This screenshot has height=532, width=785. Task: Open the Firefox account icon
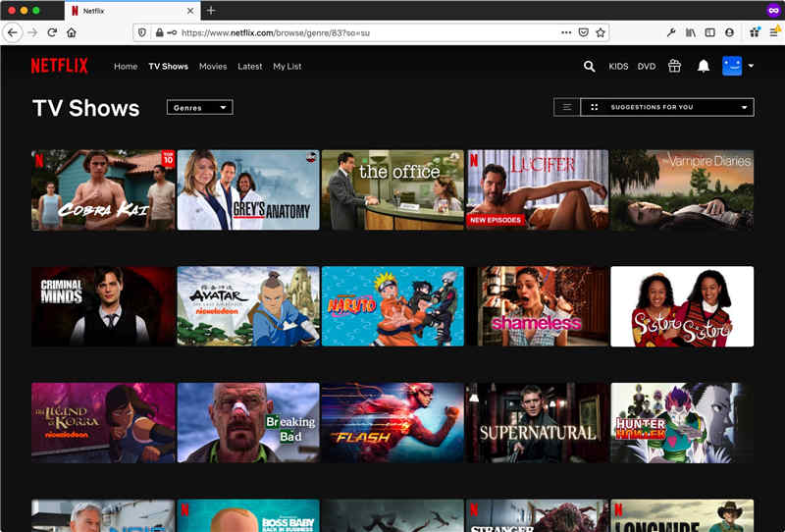tap(729, 32)
